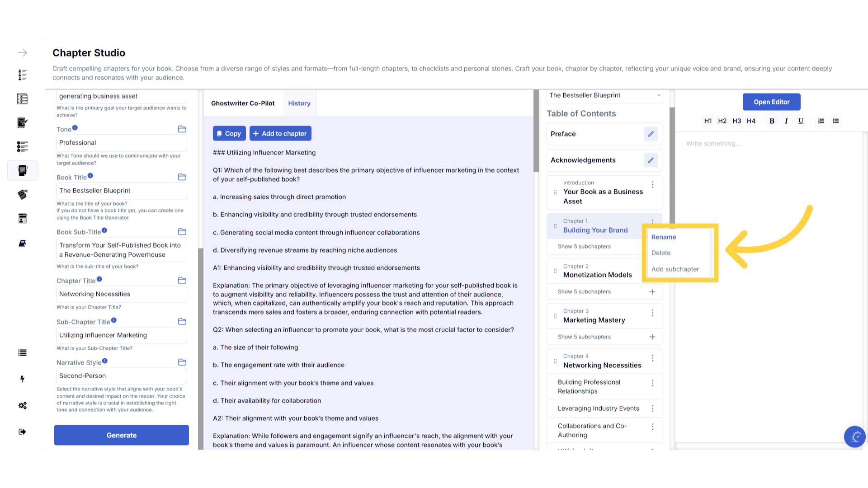The width and height of the screenshot is (868, 488).
Task: Open the folder icon for Chapter Title
Action: point(182,281)
